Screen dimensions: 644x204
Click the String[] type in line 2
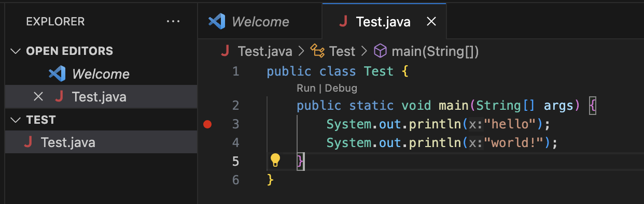coord(506,106)
